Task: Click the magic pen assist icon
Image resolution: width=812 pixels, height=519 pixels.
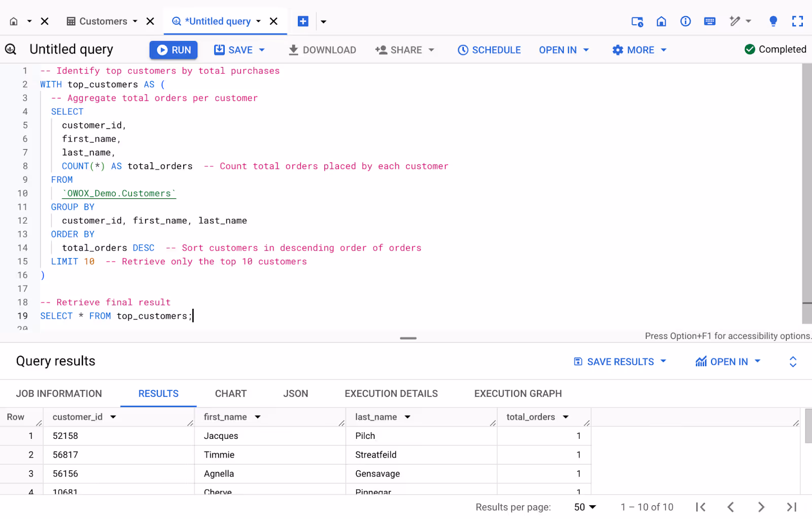Action: pyautogui.click(x=734, y=21)
